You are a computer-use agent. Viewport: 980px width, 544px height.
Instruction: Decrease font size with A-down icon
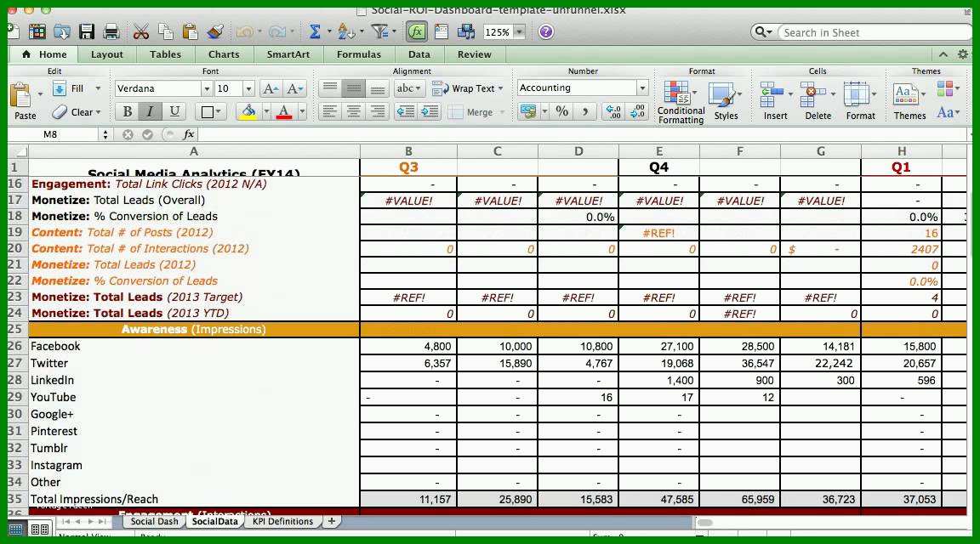tap(294, 88)
